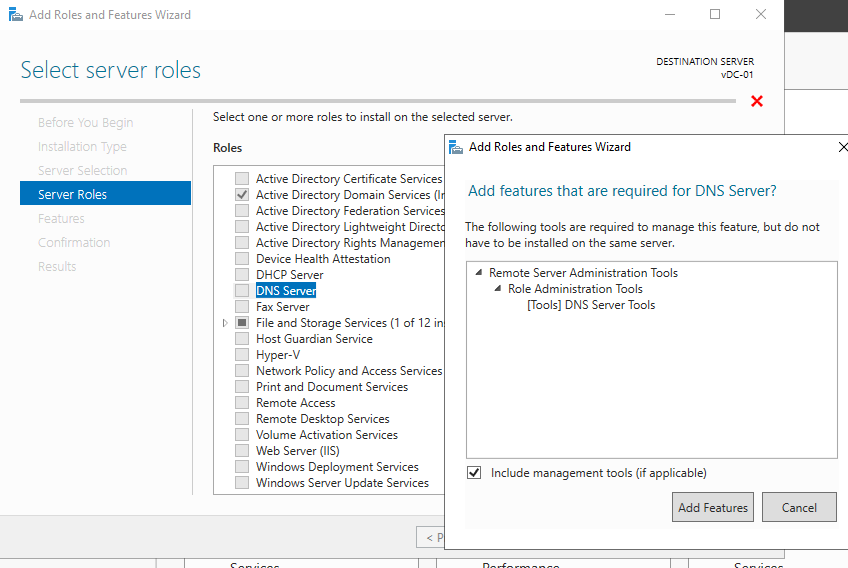
Task: Tick the DHCP Server checkbox
Action: point(242,275)
